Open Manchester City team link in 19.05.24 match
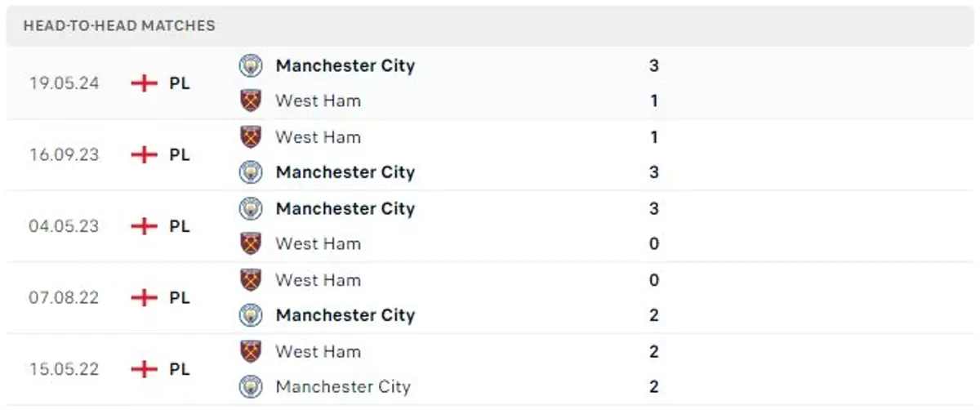Image resolution: width=980 pixels, height=410 pixels. 345,66
